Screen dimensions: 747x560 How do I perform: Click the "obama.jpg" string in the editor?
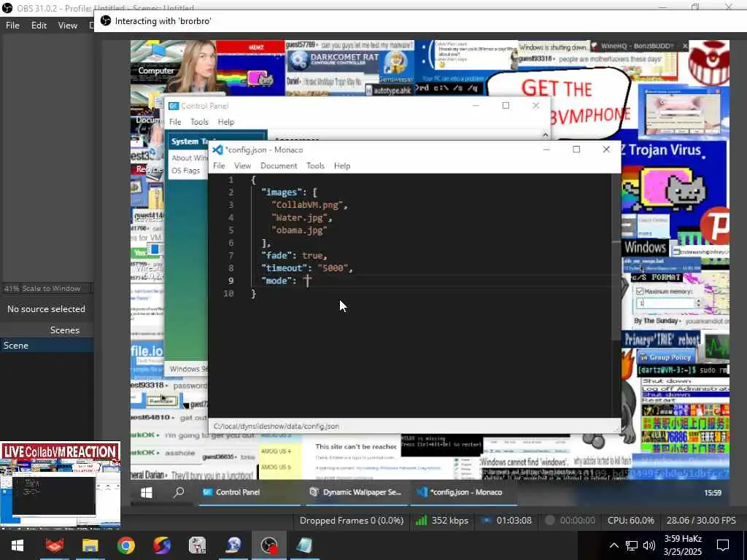click(x=299, y=230)
